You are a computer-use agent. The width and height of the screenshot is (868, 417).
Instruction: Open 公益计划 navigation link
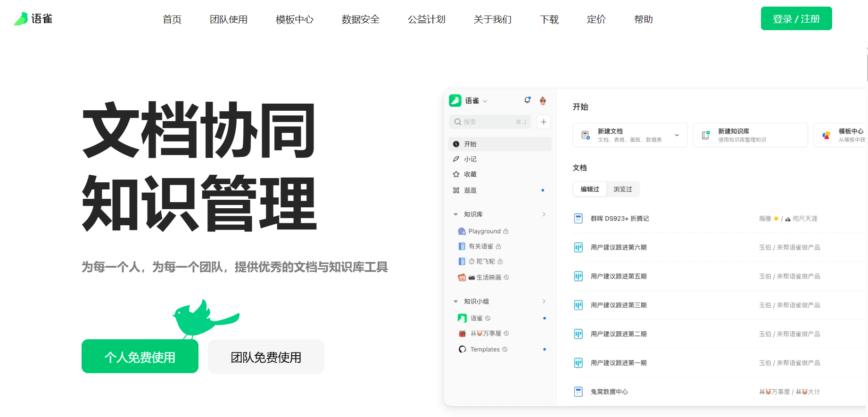[427, 19]
